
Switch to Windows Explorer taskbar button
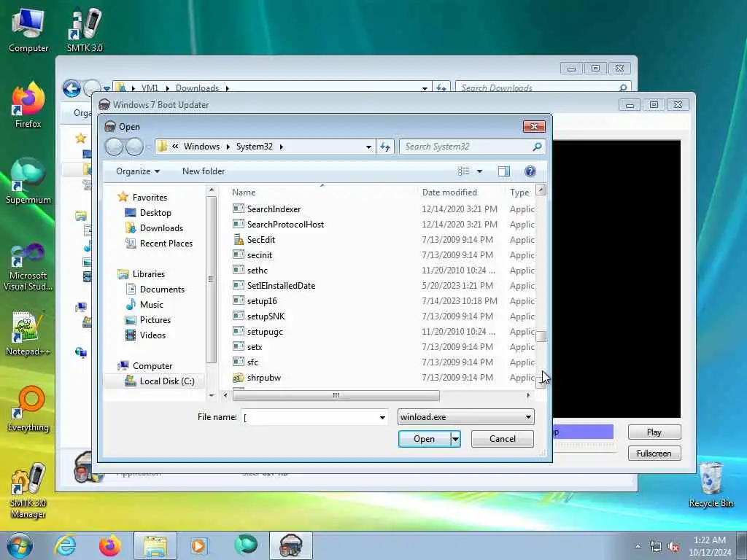(155, 545)
